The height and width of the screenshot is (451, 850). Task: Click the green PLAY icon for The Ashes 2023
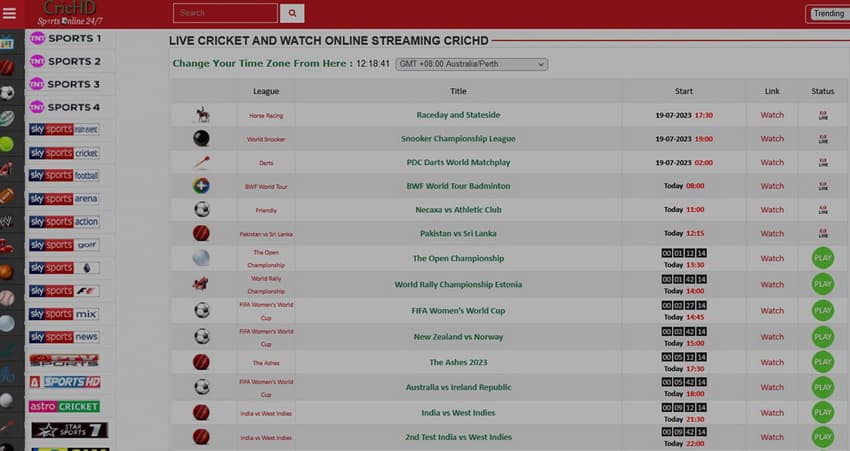[822, 362]
